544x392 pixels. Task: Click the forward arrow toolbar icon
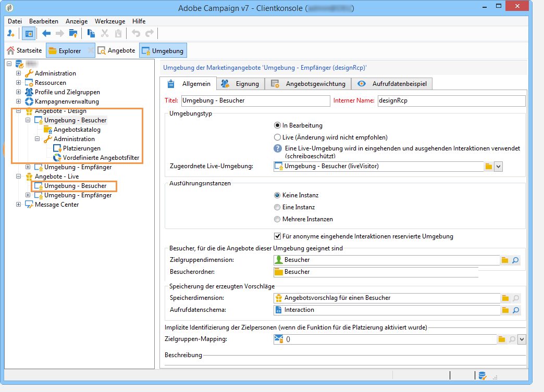click(60, 33)
